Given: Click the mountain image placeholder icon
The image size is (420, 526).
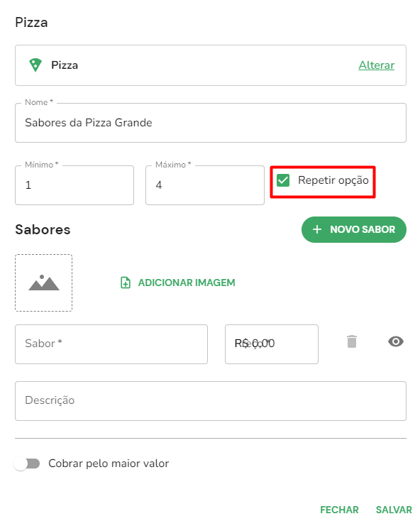Looking at the screenshot, I should (x=43, y=283).
